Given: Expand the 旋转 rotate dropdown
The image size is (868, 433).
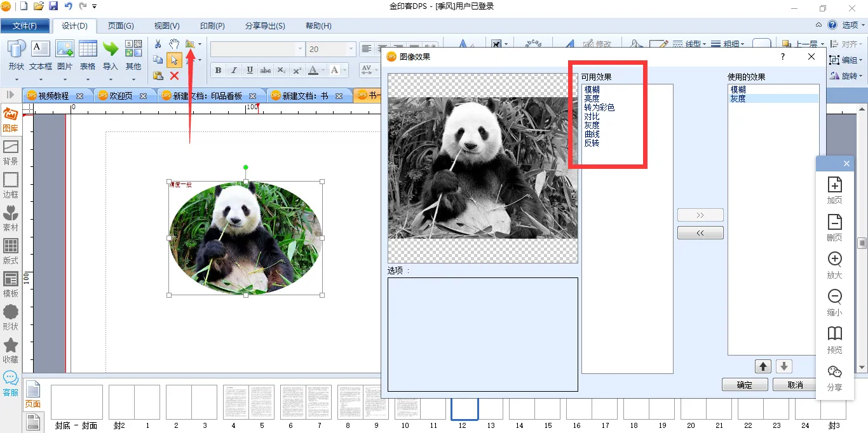Looking at the screenshot, I should pyautogui.click(x=861, y=76).
